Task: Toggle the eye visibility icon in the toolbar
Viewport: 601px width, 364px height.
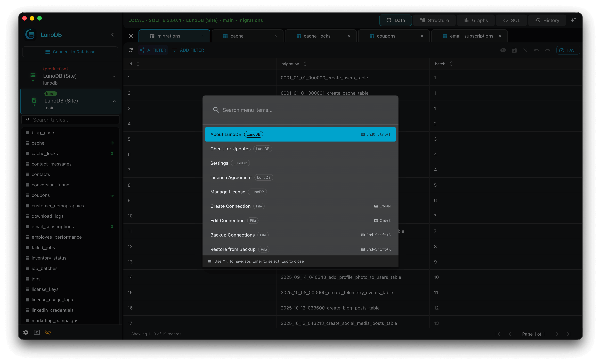Action: coord(503,50)
